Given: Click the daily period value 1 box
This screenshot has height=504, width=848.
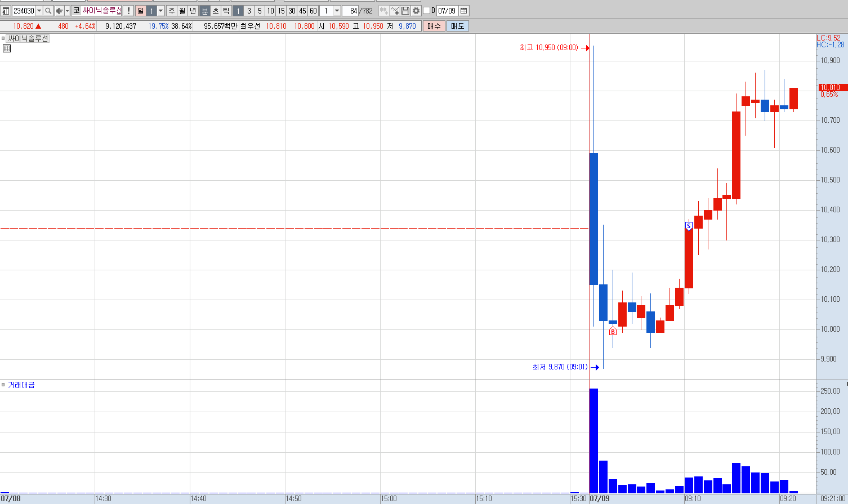Looking at the screenshot, I should (151, 11).
